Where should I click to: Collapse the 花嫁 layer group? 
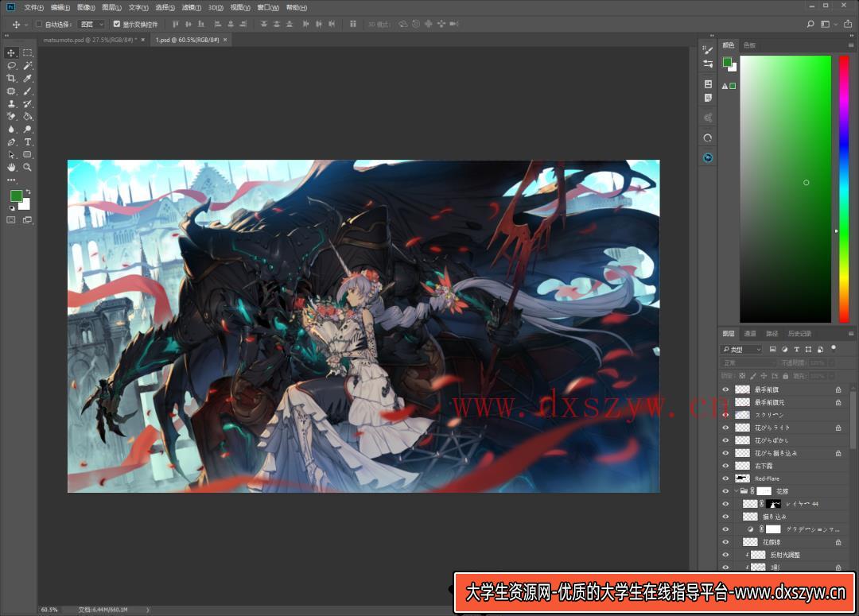click(736, 491)
